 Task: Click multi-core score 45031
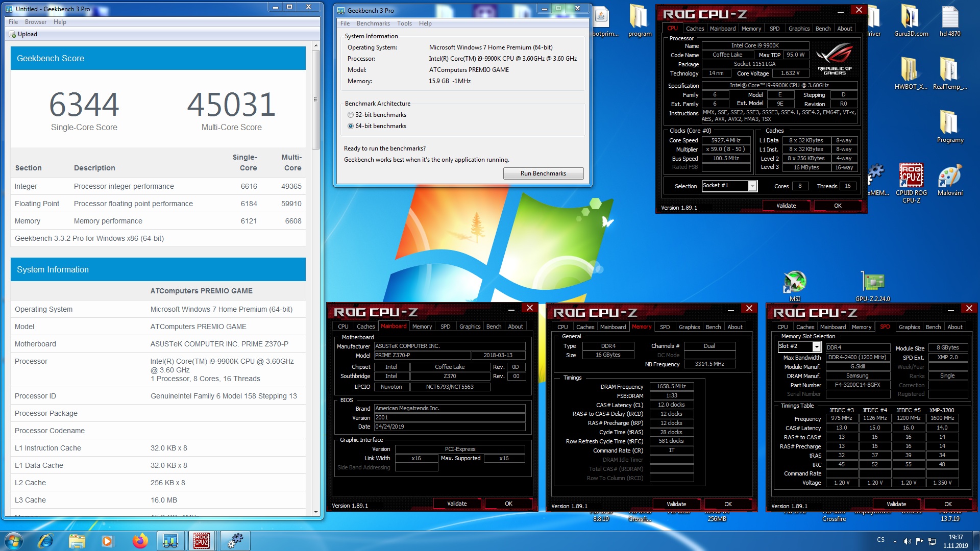tap(231, 105)
